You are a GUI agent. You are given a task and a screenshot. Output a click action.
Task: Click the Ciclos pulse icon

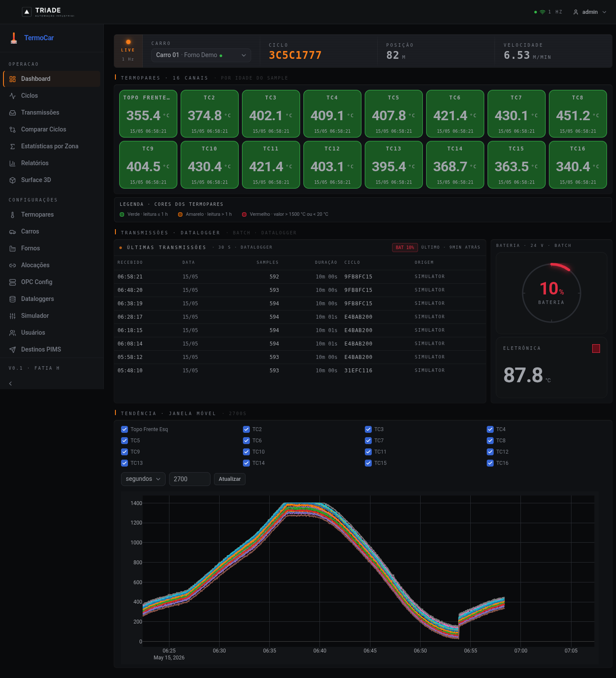13,96
